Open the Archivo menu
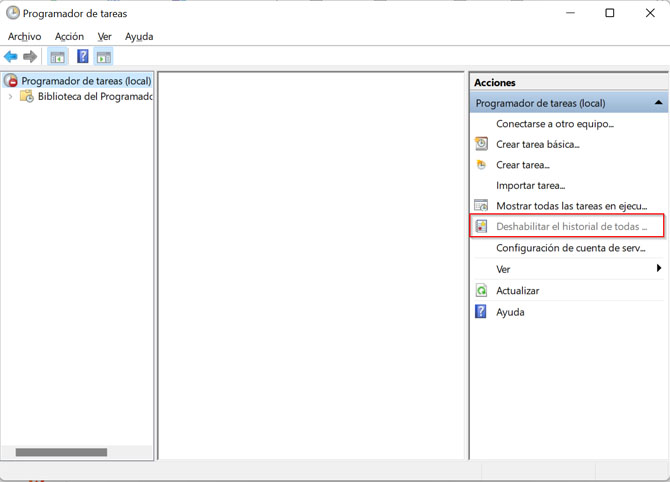Image resolution: width=670 pixels, height=482 pixels. (x=25, y=36)
